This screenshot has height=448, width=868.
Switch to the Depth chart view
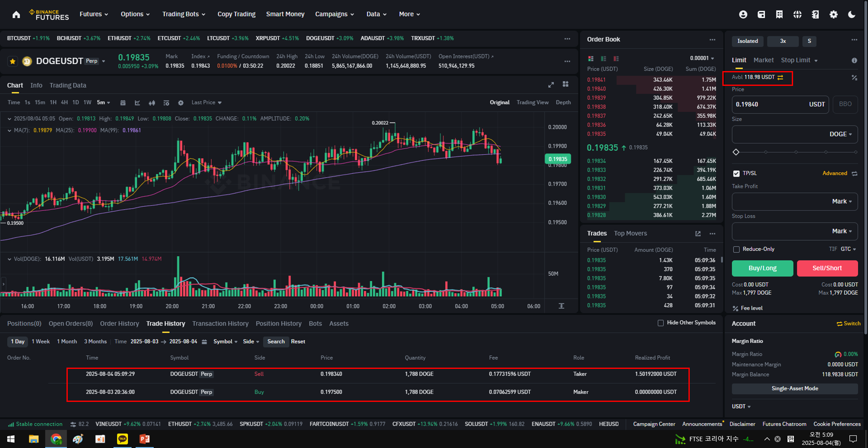point(563,102)
